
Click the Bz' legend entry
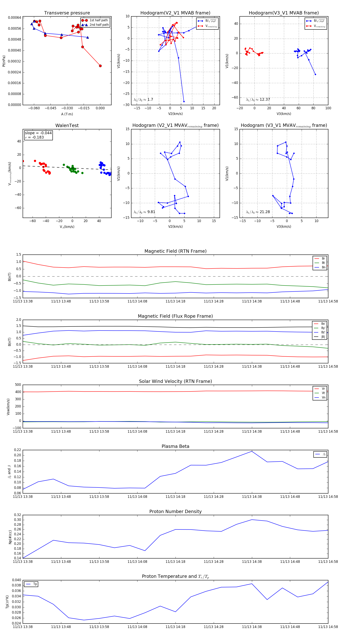point(320,332)
